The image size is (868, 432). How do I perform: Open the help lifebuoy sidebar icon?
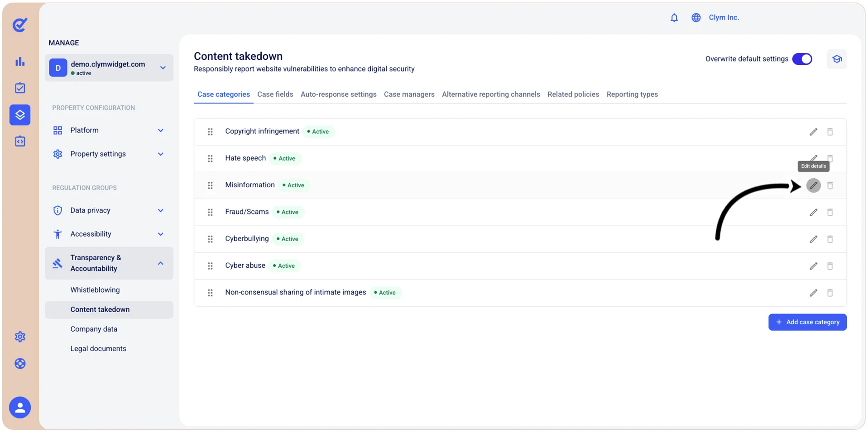point(20,364)
